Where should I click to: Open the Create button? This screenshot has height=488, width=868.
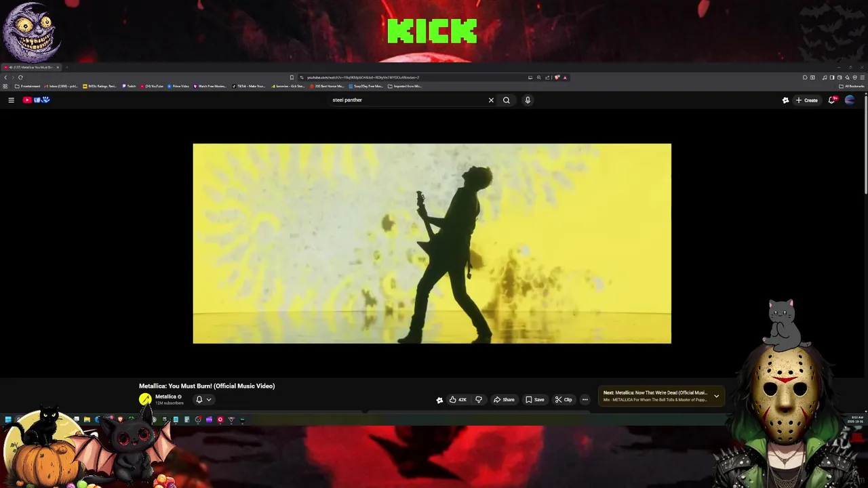[807, 100]
